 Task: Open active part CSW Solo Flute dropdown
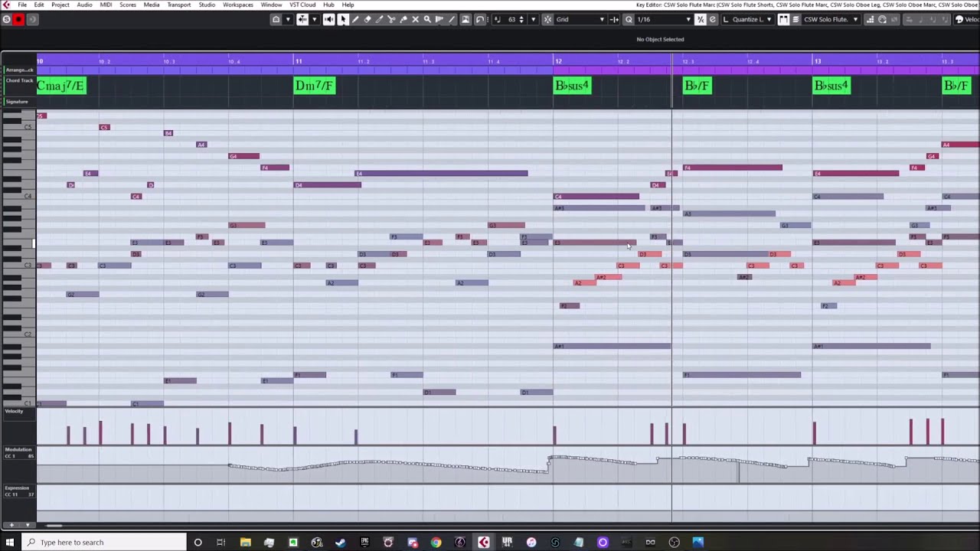(831, 19)
